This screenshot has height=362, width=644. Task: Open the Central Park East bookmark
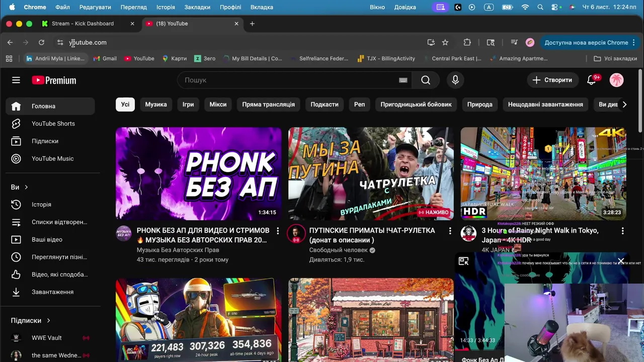click(x=451, y=58)
